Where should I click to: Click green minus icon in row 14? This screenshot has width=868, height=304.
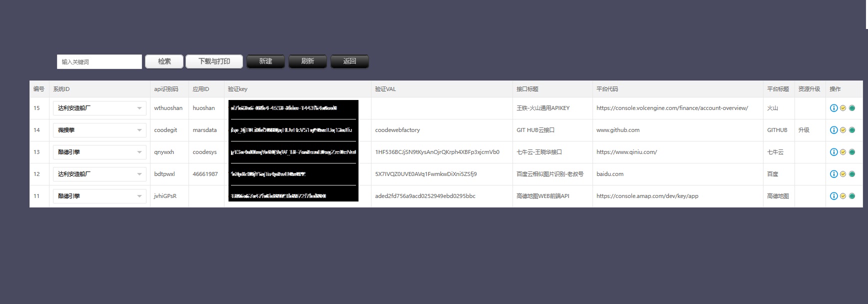(x=852, y=130)
